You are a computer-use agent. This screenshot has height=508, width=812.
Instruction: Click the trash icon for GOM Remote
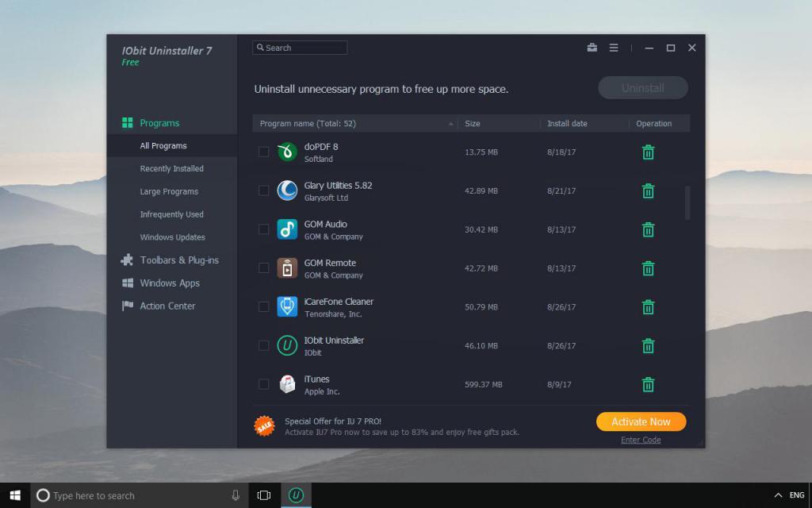point(648,268)
